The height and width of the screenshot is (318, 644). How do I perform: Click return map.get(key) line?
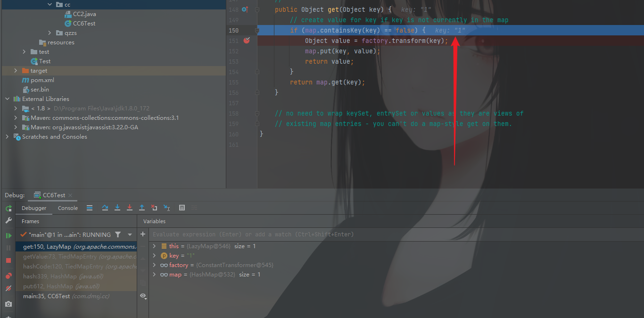pyautogui.click(x=328, y=82)
